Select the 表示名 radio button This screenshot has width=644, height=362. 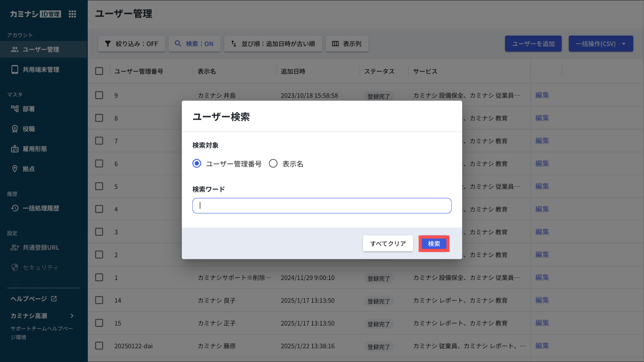pyautogui.click(x=273, y=164)
